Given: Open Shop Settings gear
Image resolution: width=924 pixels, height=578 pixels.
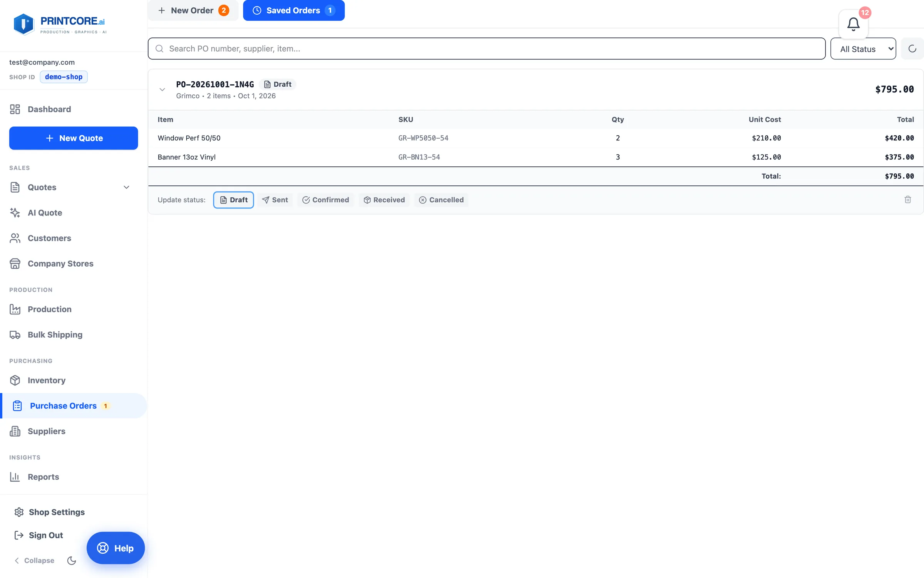Looking at the screenshot, I should [49, 512].
